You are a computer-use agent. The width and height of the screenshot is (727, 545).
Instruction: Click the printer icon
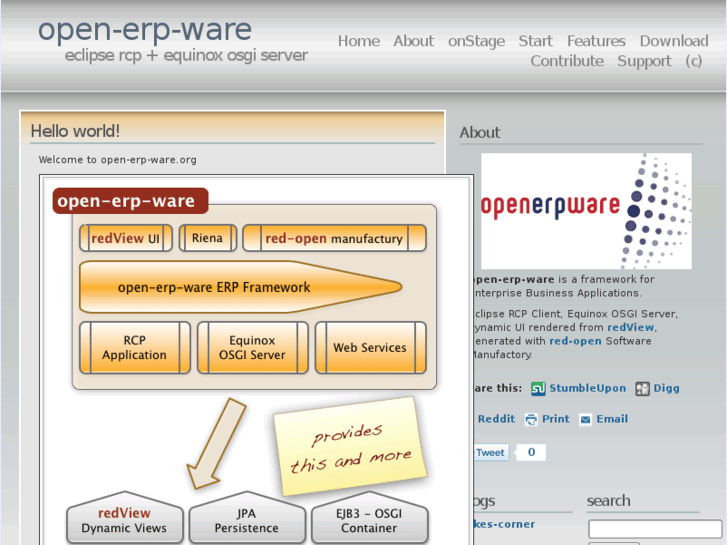(x=531, y=419)
